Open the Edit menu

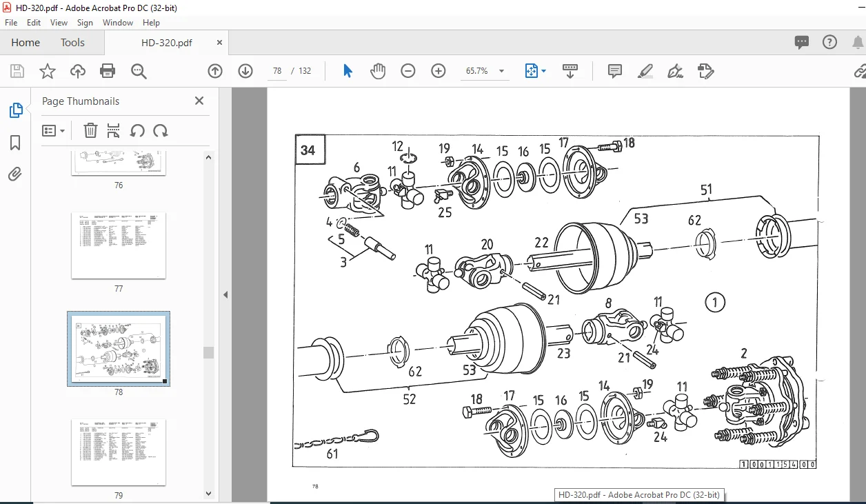click(x=34, y=23)
